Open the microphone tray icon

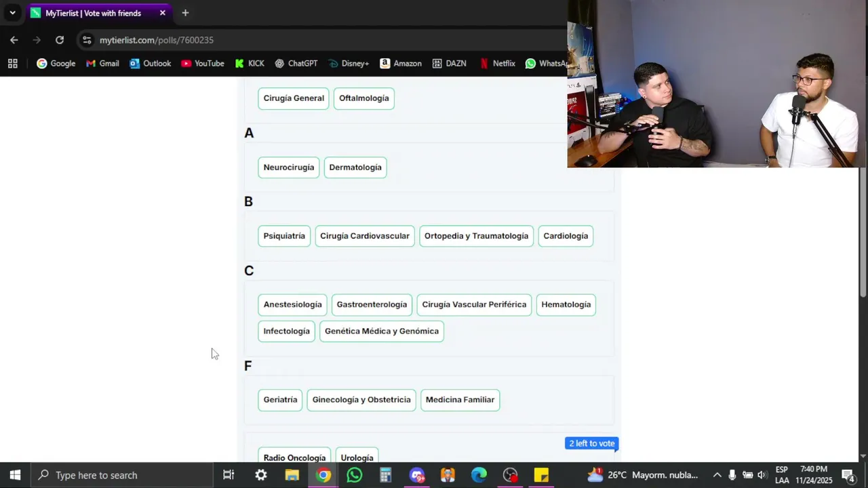(x=732, y=475)
